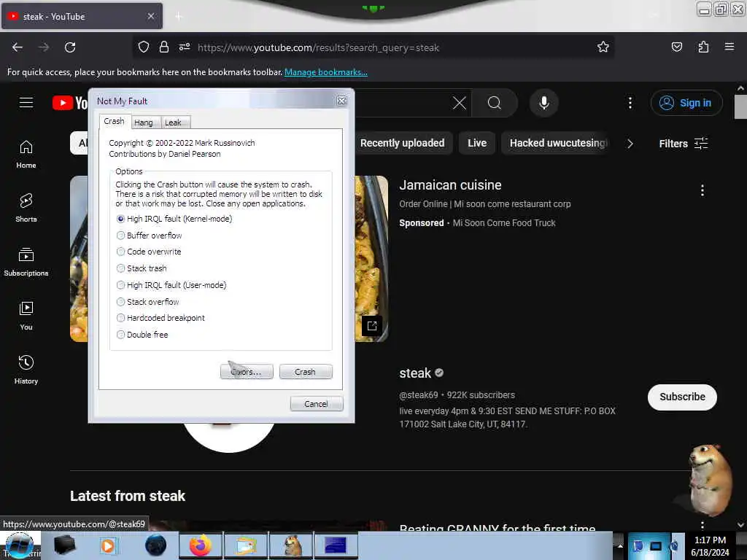Open the ad's external link icon on thumbnail

(372, 326)
